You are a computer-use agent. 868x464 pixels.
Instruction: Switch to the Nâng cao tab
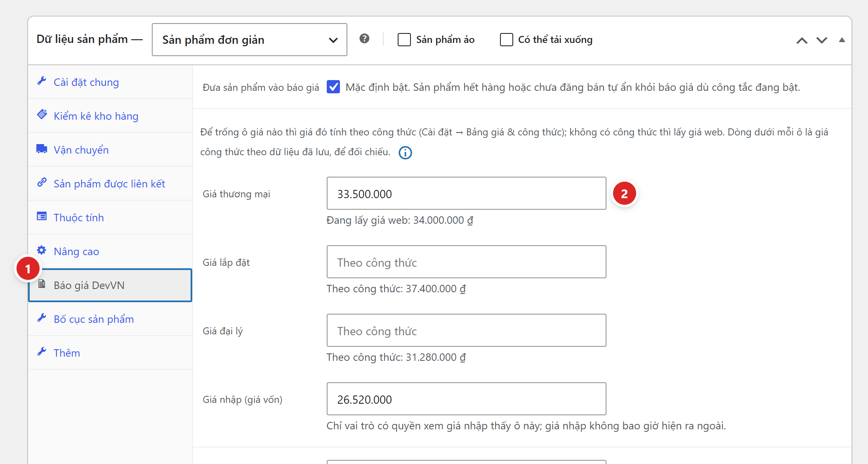click(x=110, y=251)
